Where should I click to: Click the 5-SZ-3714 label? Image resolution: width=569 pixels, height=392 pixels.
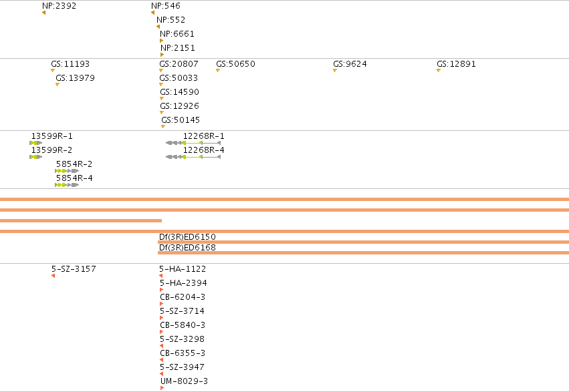click(x=182, y=312)
